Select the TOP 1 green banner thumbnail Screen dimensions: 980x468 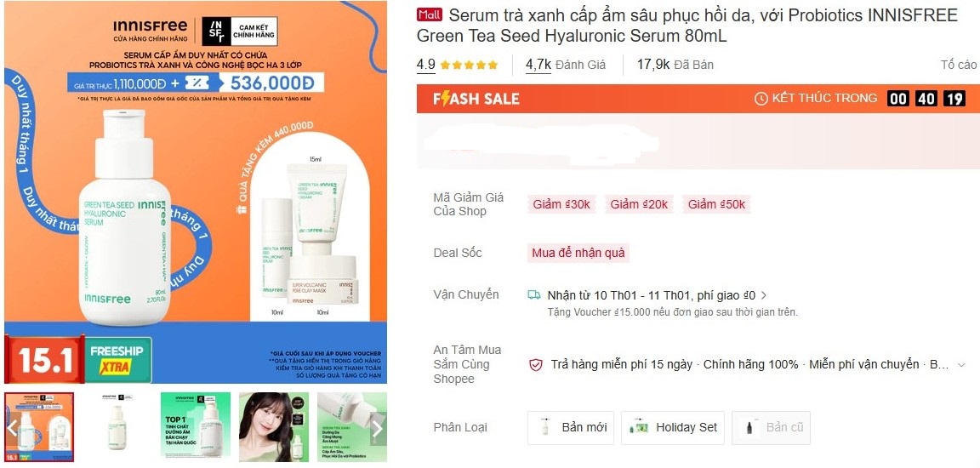196,427
